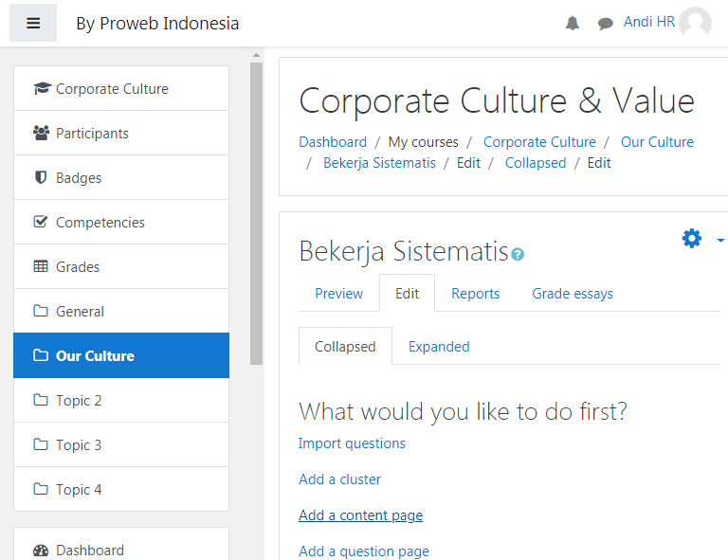Open the notifications bell icon
Image resolution: width=728 pixels, height=560 pixels.
point(572,23)
